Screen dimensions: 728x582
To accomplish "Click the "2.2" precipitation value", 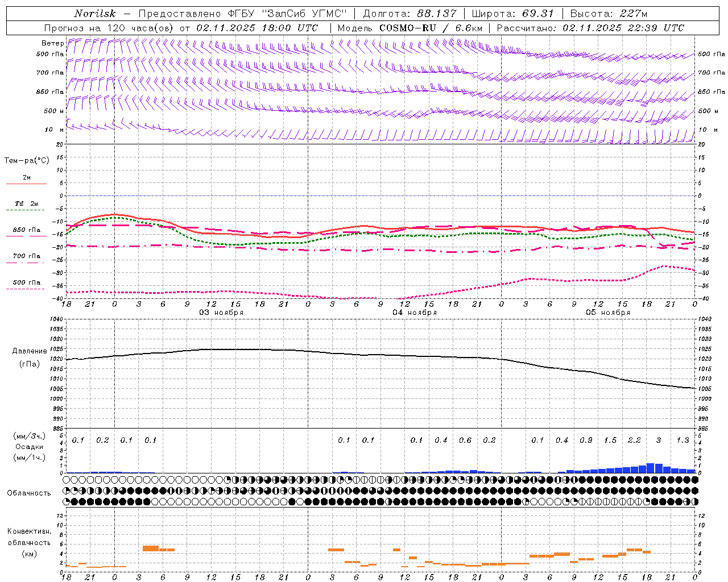I will click(634, 440).
